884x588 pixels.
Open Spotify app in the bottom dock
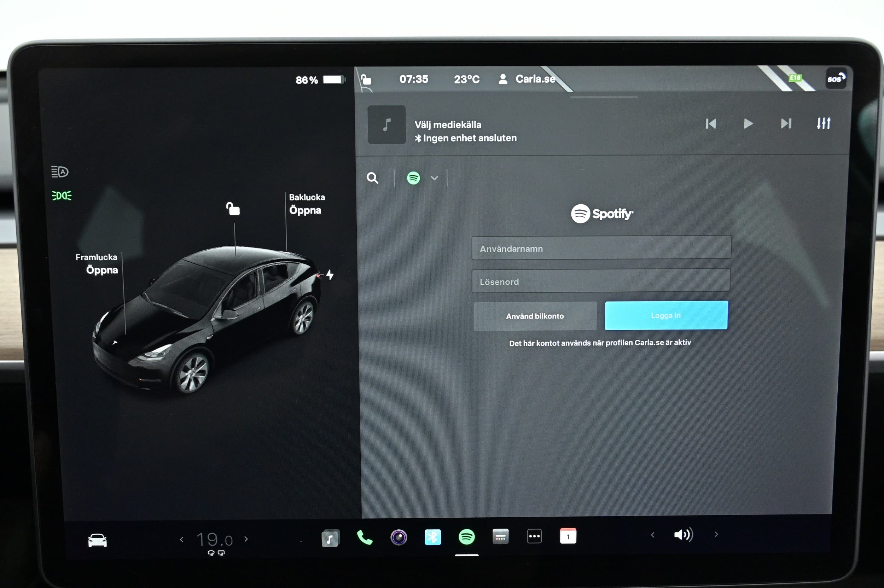[466, 537]
